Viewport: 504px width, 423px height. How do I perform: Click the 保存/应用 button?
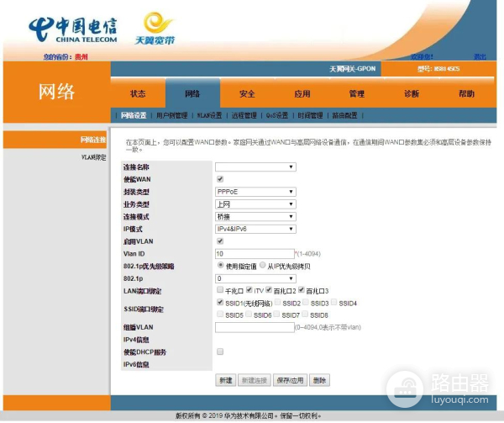290,380
